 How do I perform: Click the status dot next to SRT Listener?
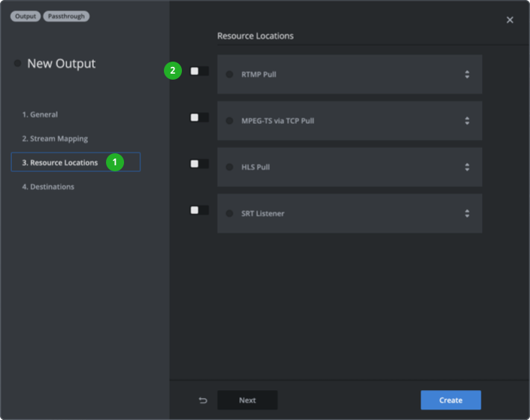tap(229, 213)
